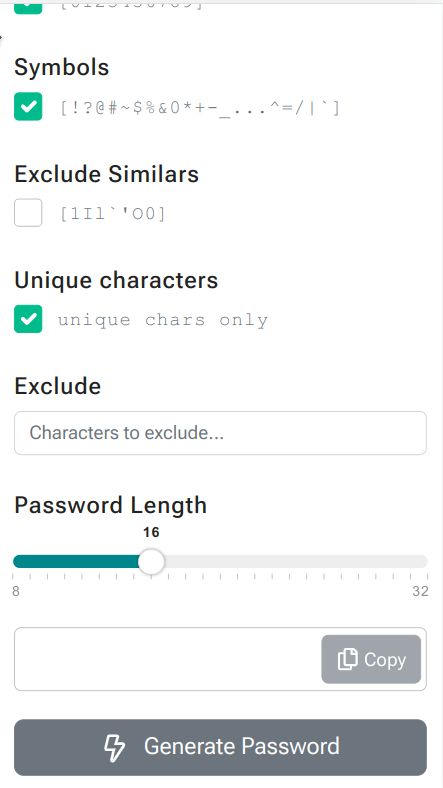Focus the Characters to exclude input
Screen dimensions: 443x788
click(x=220, y=433)
